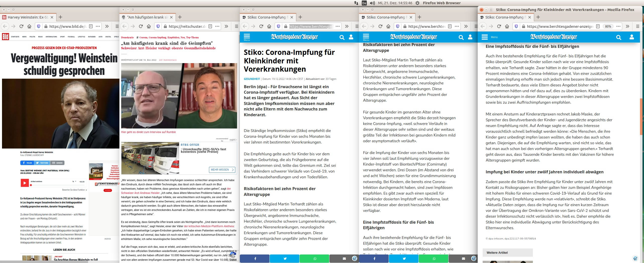This screenshot has width=644, height=263.
Task: Open the interview video thumbnail on Reitschuster
Action: (x=179, y=96)
